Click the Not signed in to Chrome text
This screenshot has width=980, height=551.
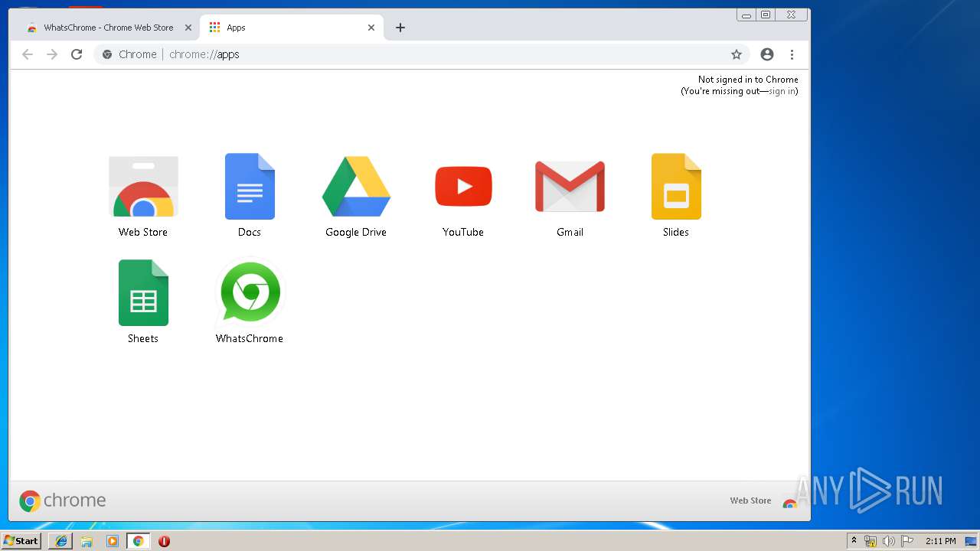pos(748,80)
